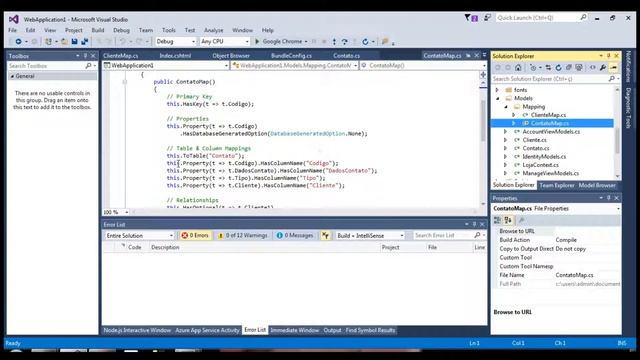Click the Solution Explorer Refresh icon
Screen dimensions: 640x360
pos(558,68)
